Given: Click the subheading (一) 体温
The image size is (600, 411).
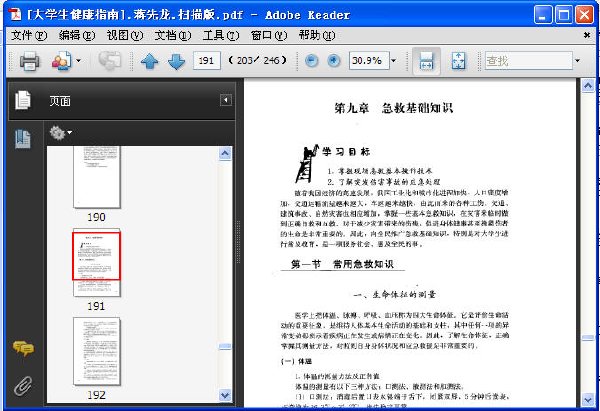Looking at the screenshot, I should [297, 361].
